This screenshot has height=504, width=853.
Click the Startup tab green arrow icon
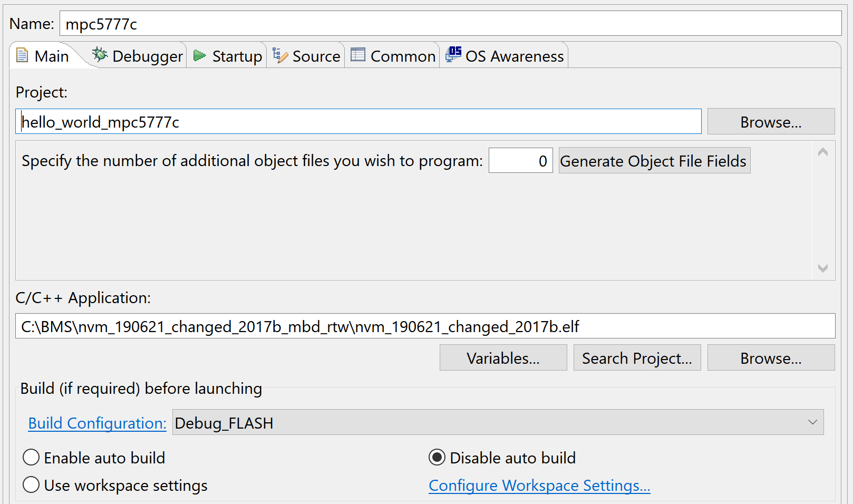[200, 55]
